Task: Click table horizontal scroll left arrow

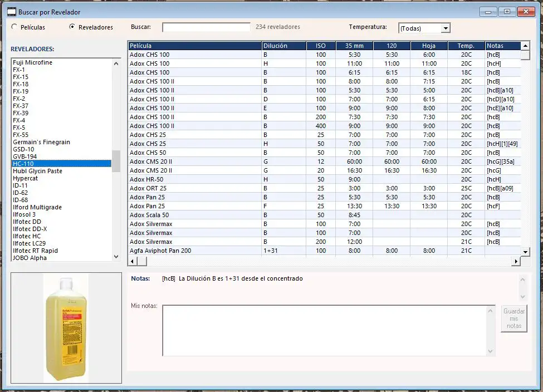Action: (x=133, y=261)
